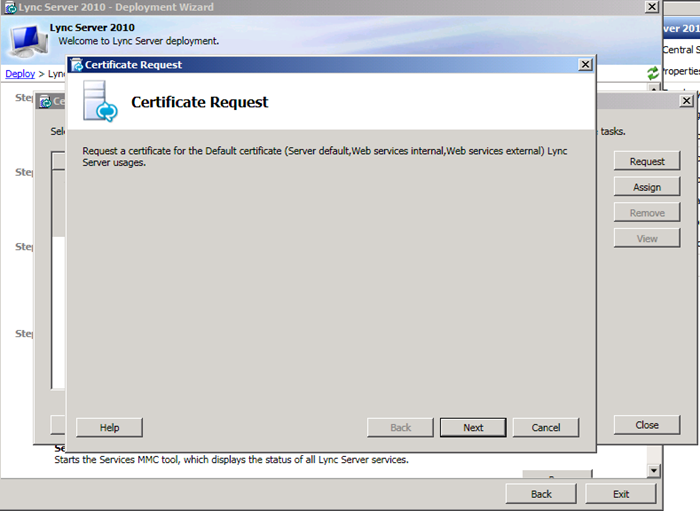The image size is (700, 511).
Task: Cancel the Certificate Request dialog
Action: (546, 427)
